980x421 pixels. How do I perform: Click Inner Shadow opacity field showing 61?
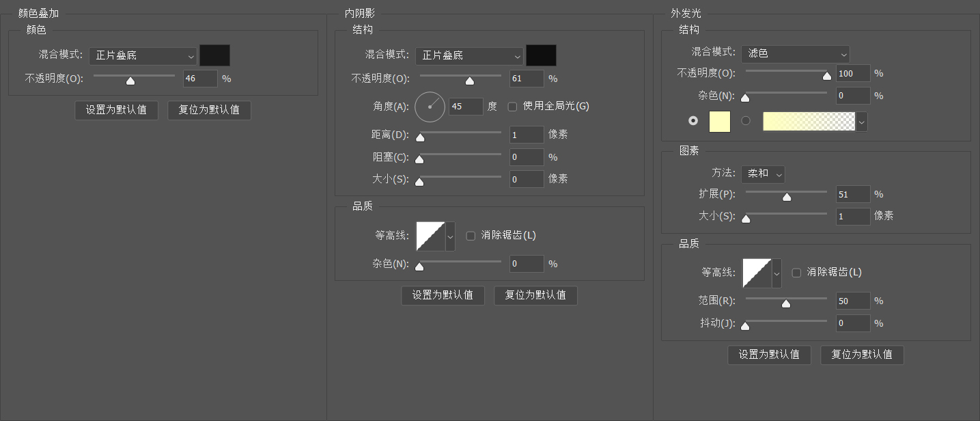point(527,79)
